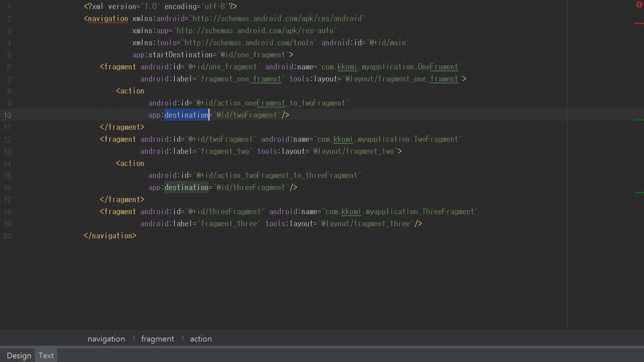The image size is (644, 362).
Task: Click "@+id/action_oneFrament_to_twoFragment" id value
Action: click(271, 103)
